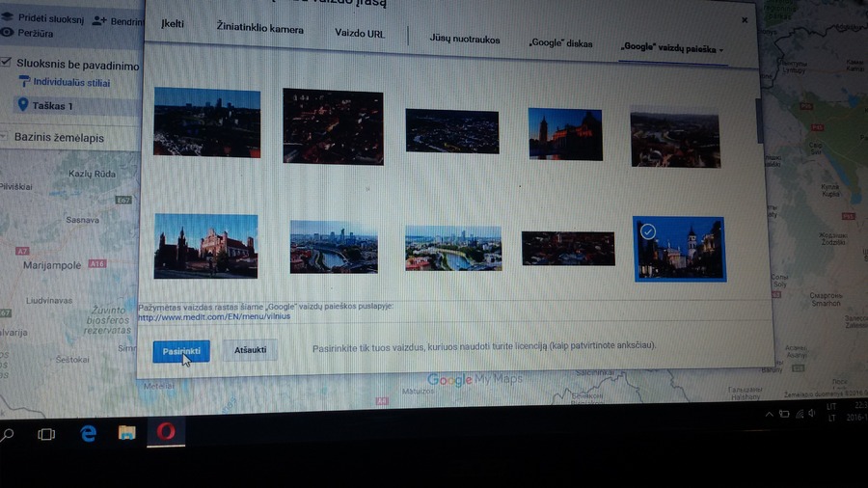
Task: Switch to the Žiniatinklio kamera tab
Action: [x=260, y=28]
